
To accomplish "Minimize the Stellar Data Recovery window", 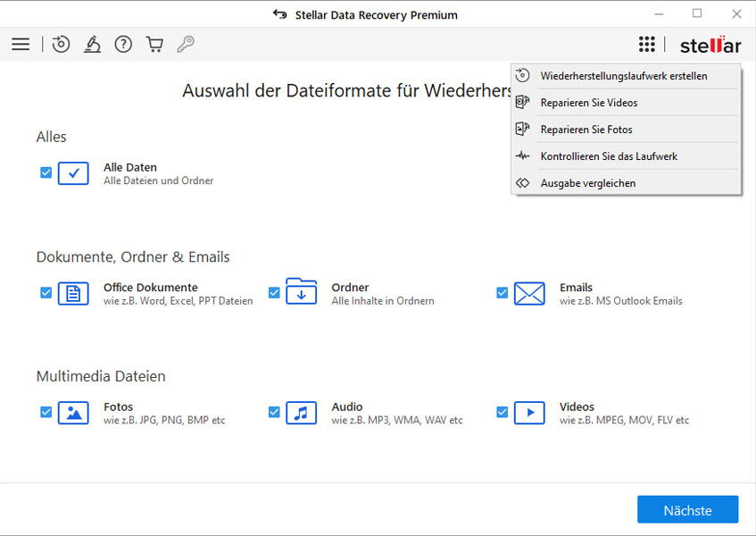I will [659, 14].
